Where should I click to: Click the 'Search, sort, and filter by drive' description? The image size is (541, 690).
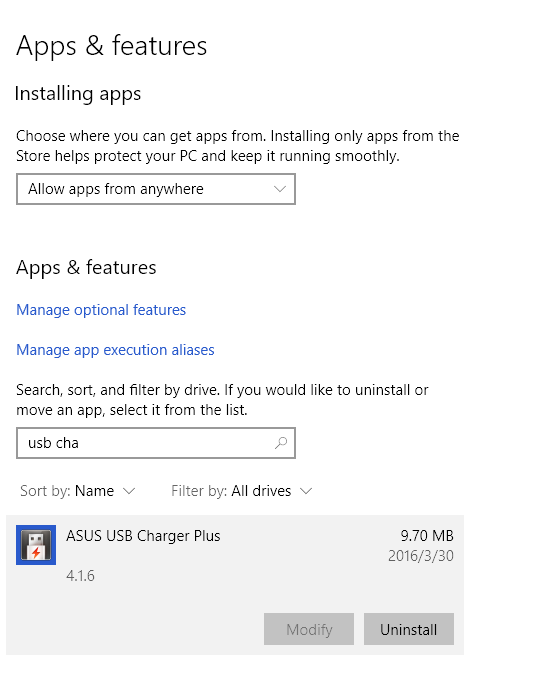click(222, 400)
